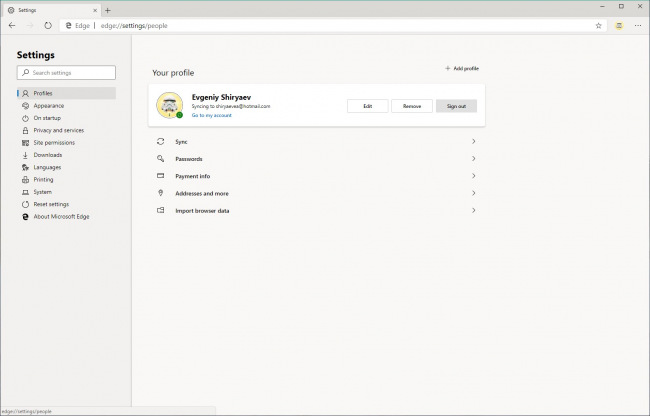The width and height of the screenshot is (650, 416).
Task: Reload the page with the refresh icon
Action: click(x=48, y=26)
